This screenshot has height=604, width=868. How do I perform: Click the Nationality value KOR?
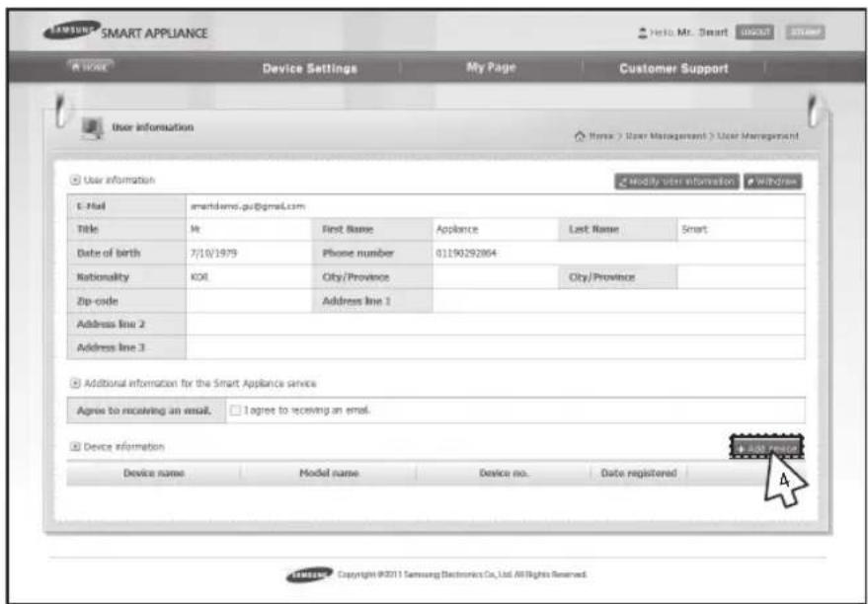coord(197,277)
